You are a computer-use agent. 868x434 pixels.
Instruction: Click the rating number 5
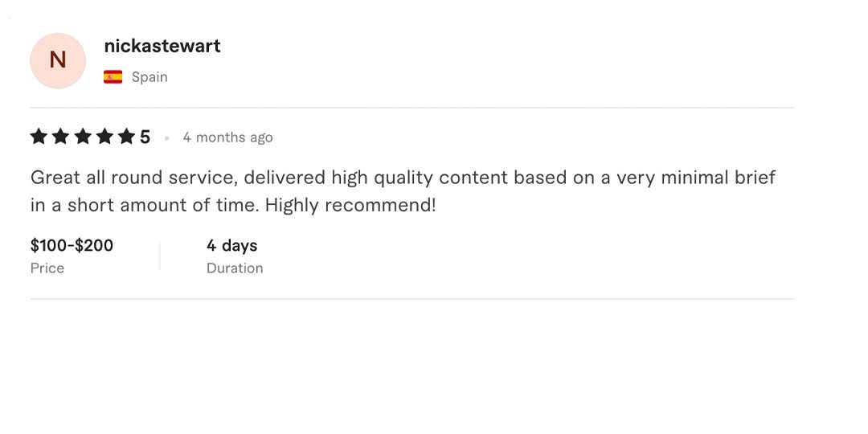click(x=145, y=137)
